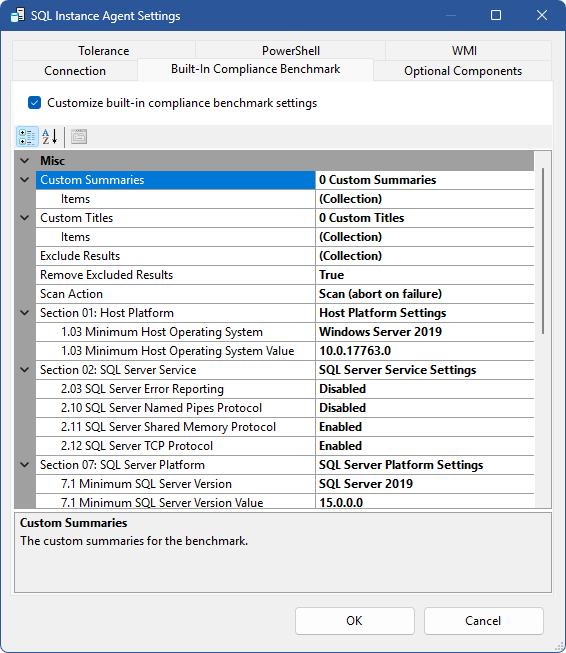Click the property grid vertical scrollbar thumb

click(543, 251)
